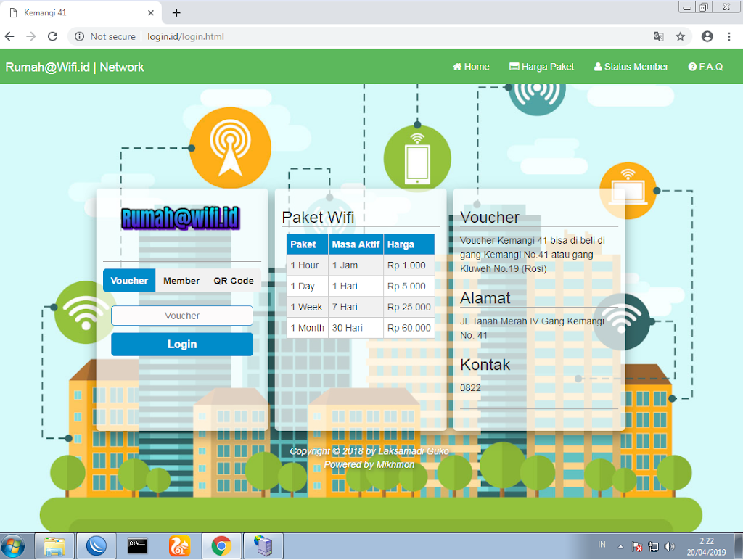Click the Masa Aktif column header
This screenshot has height=560, width=743.
click(356, 244)
